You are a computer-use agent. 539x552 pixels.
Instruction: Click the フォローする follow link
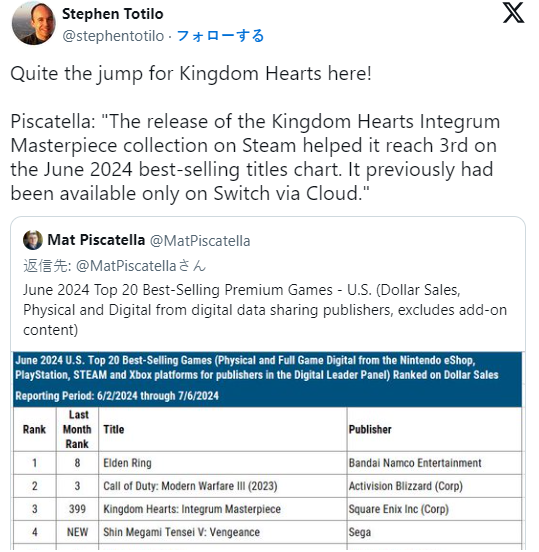220,36
